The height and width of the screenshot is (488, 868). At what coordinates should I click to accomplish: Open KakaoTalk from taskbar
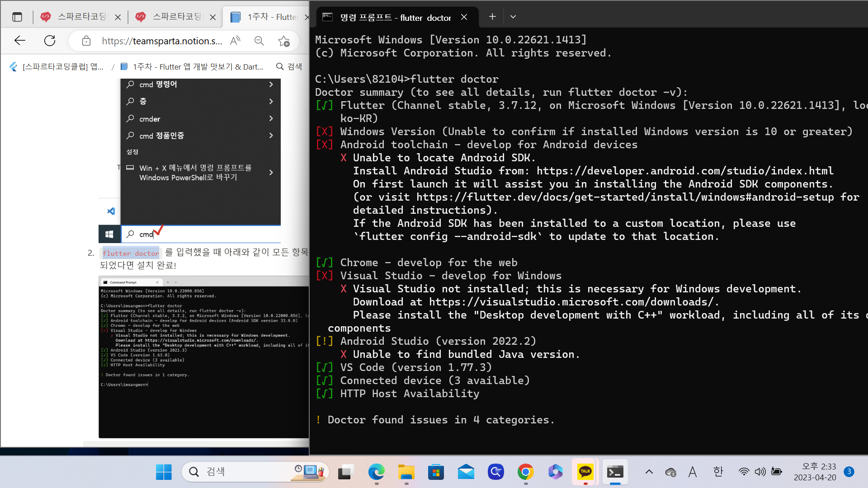click(x=585, y=472)
